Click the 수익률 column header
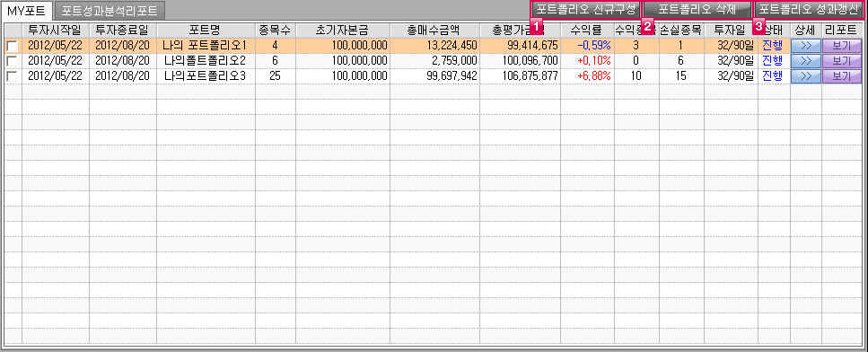868x352 pixels. tap(587, 30)
